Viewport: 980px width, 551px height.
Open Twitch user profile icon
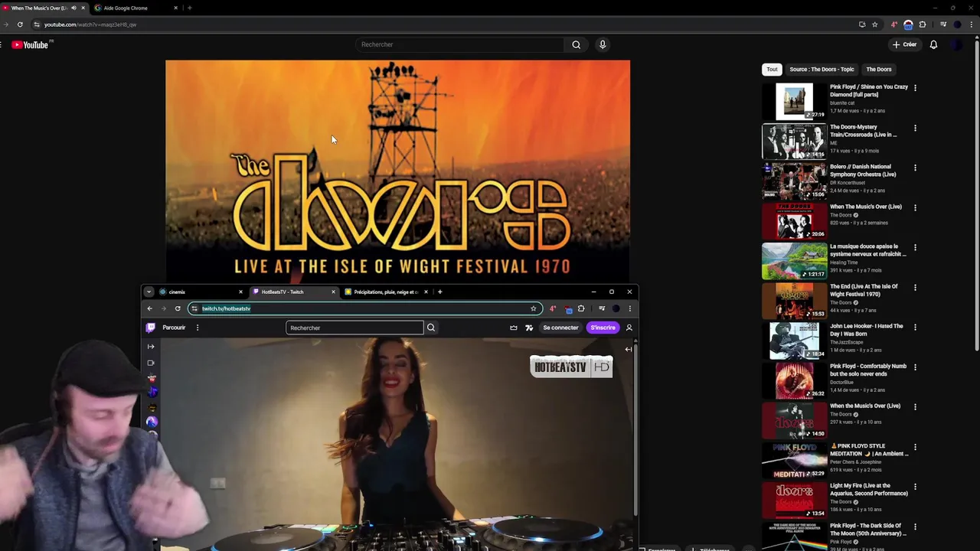[629, 328]
